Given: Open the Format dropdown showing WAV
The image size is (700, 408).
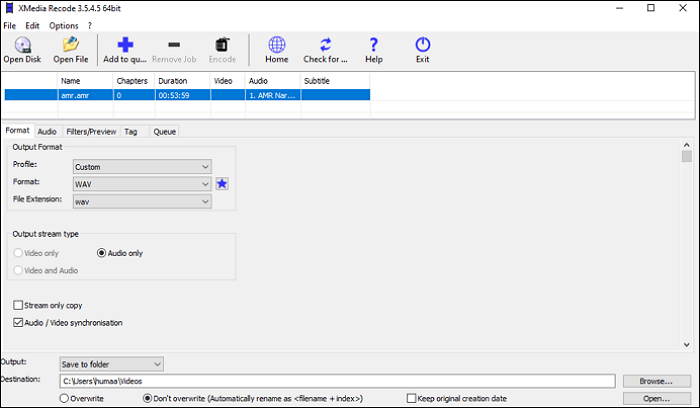Looking at the screenshot, I should [x=142, y=184].
